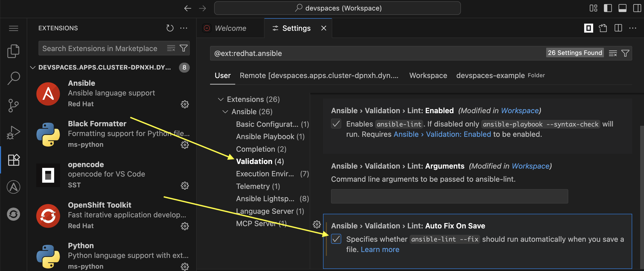Viewport: 644px width, 271px height.
Task: Select the Run and Debug icon
Action: [13, 132]
